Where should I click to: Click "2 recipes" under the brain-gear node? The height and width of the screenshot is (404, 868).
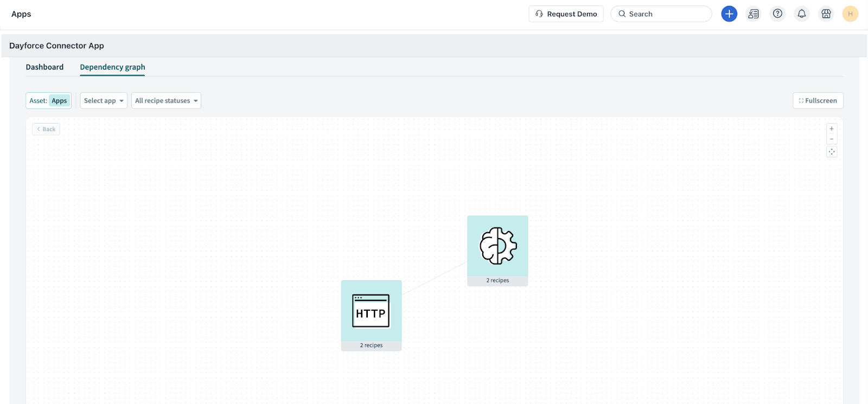point(497,281)
